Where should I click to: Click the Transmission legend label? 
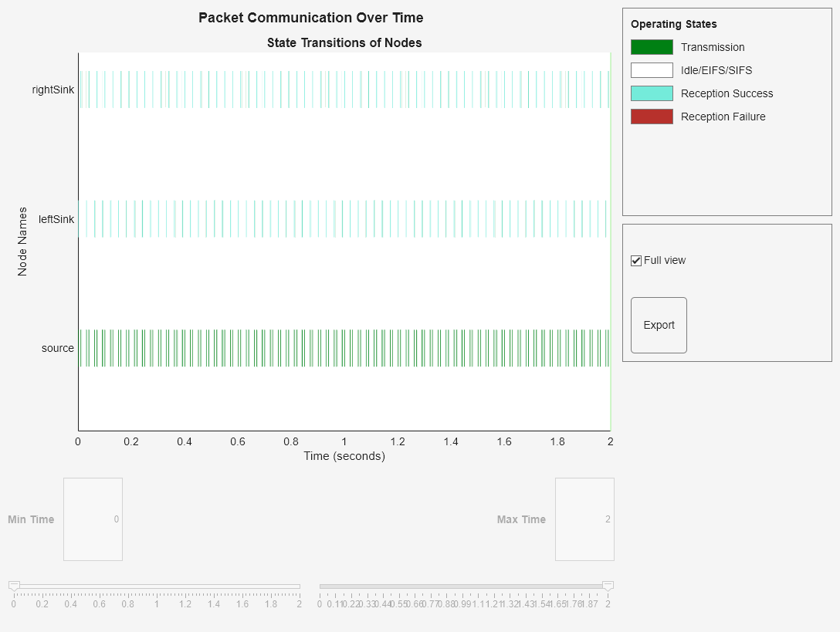tap(713, 47)
